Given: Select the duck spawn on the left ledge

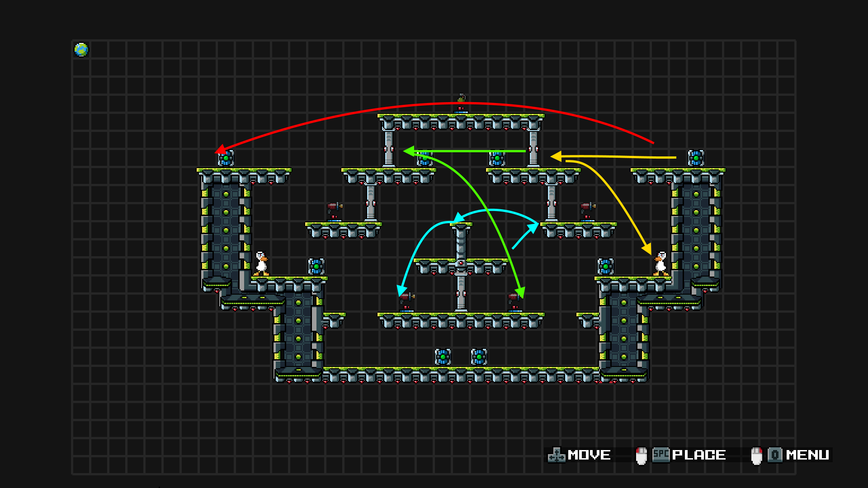Looking at the screenshot, I should coord(261,264).
